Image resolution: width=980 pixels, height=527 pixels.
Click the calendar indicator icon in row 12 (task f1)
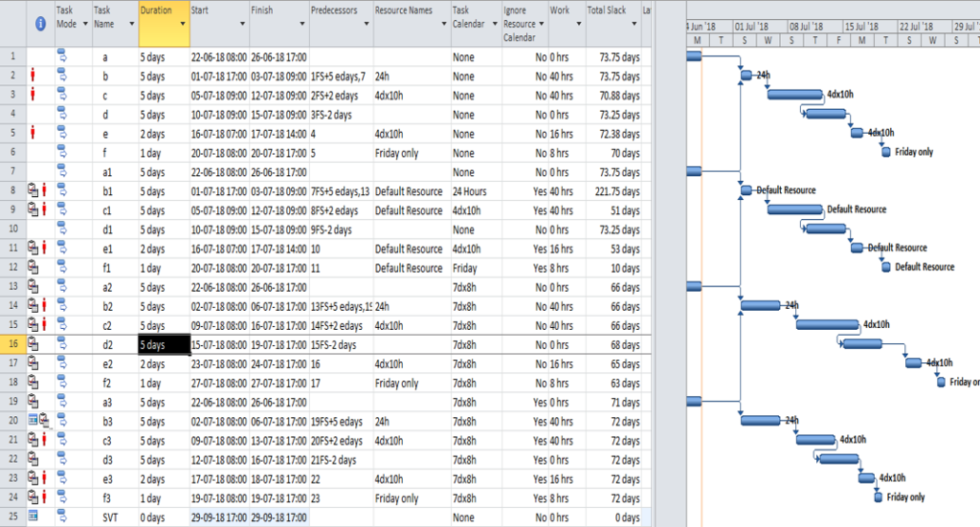(x=33, y=267)
